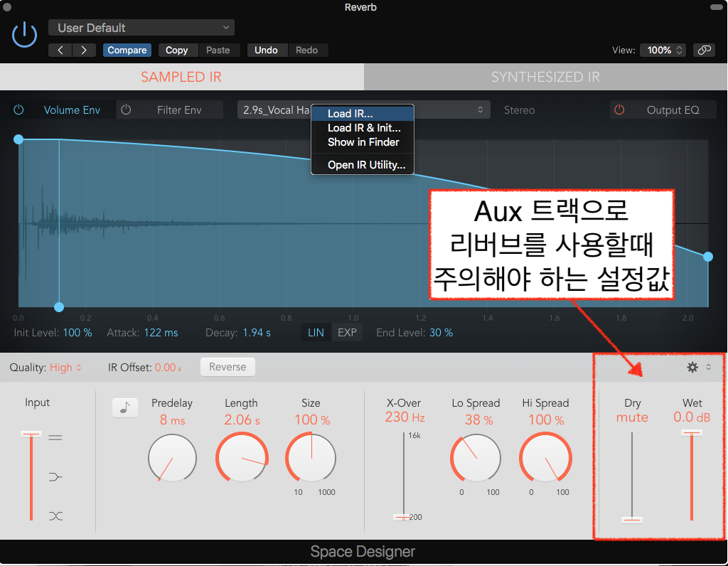Click the Undo button

pyautogui.click(x=266, y=50)
